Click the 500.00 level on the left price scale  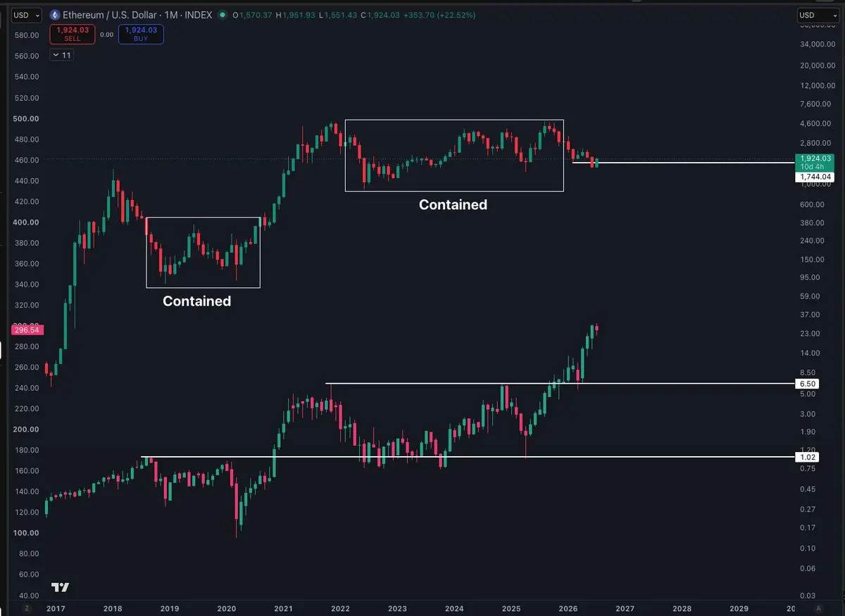tap(25, 118)
